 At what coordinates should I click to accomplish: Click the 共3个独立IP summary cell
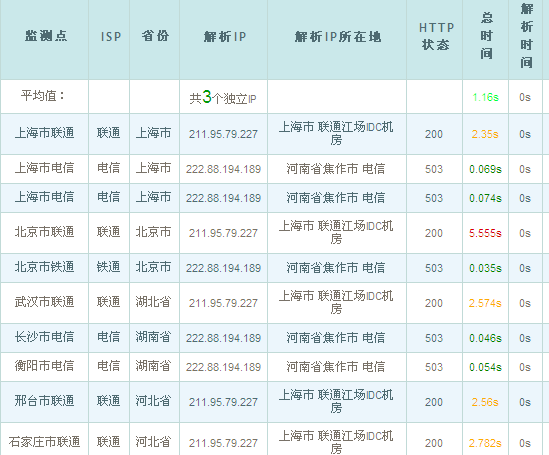[x=223, y=97]
